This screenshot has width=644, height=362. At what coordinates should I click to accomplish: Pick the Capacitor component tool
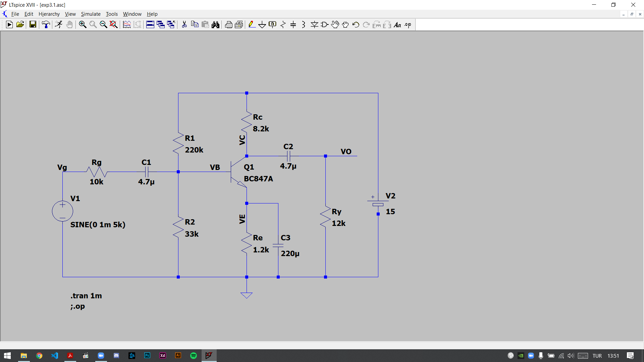[x=293, y=24]
